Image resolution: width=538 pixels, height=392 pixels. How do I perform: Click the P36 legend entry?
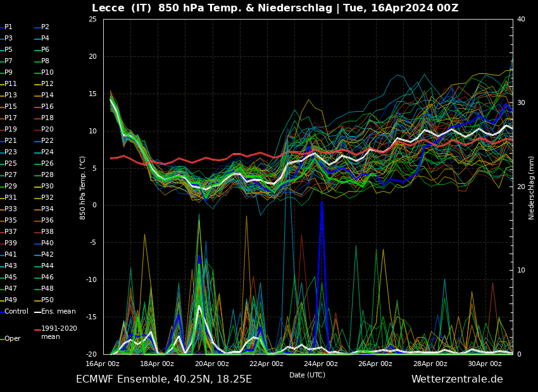click(x=44, y=220)
